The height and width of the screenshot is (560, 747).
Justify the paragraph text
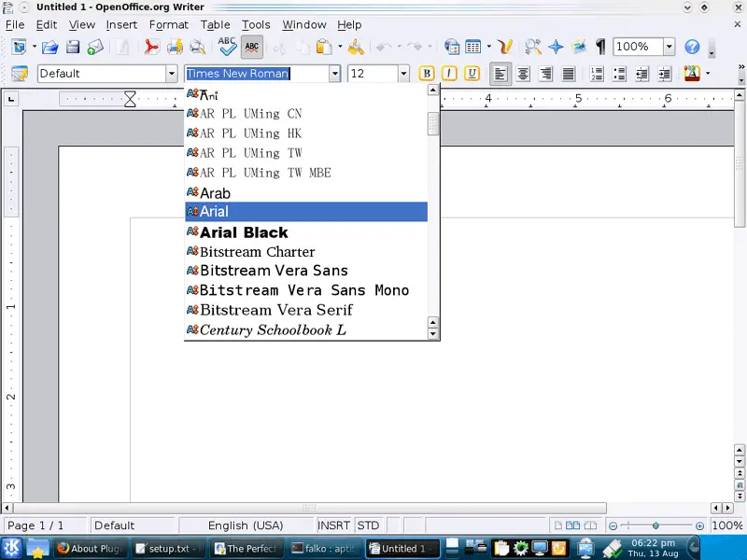[568, 74]
